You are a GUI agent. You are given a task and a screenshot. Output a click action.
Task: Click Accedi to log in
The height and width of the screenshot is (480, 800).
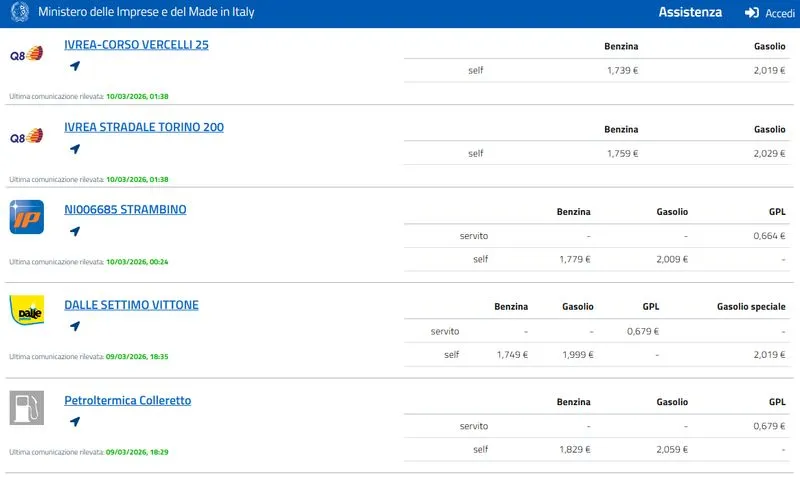pyautogui.click(x=780, y=13)
